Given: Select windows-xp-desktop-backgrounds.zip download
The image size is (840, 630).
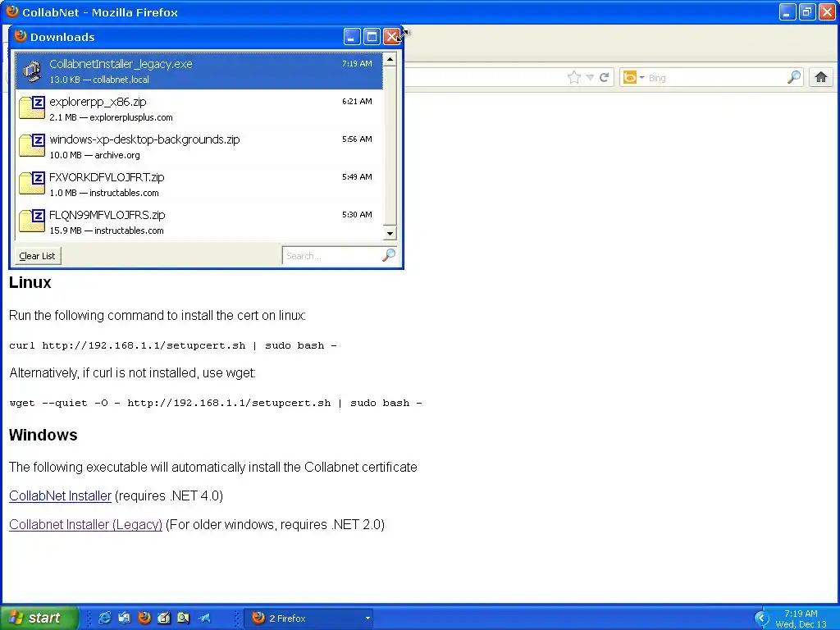Looking at the screenshot, I should 199,146.
